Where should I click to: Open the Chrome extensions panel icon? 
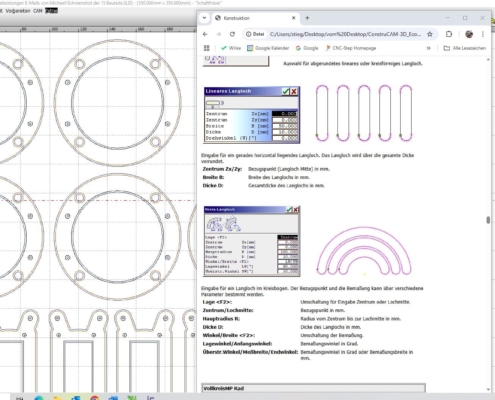(449, 34)
